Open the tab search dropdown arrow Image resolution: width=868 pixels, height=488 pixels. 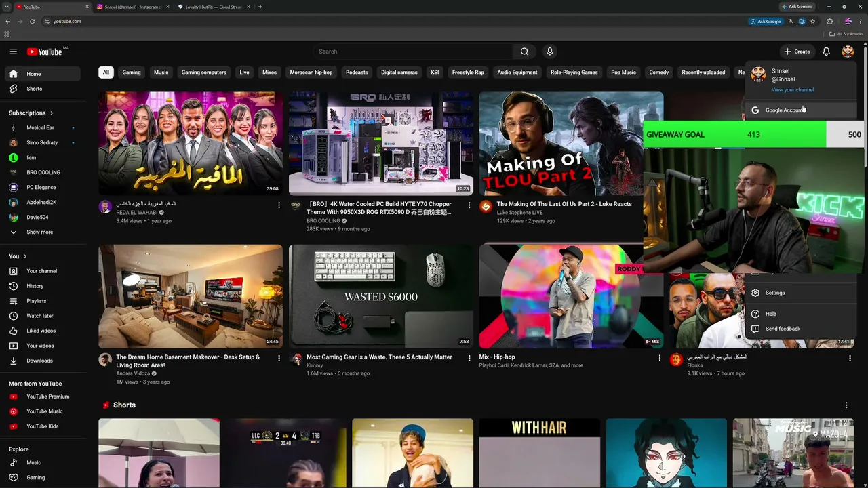point(7,7)
